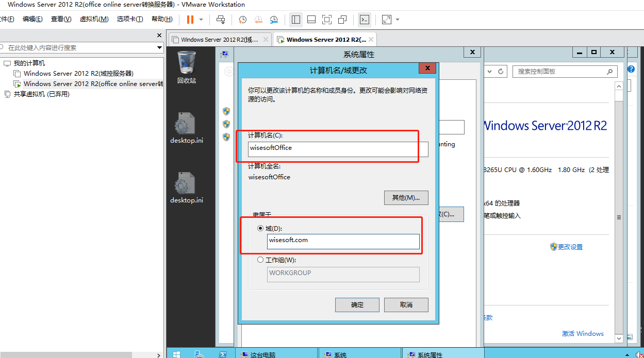Click 确定 in the computer name dialog
Viewport: 644px width, 358px height.
(x=357, y=304)
